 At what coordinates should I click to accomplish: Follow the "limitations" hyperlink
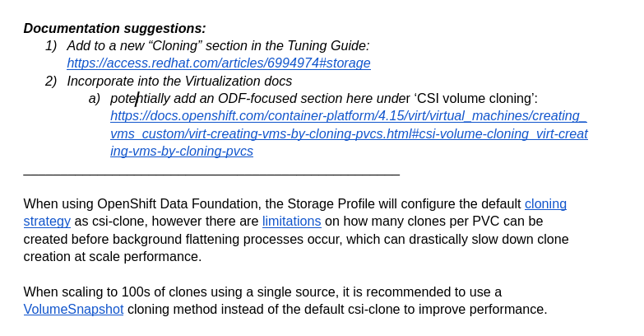[x=291, y=222]
